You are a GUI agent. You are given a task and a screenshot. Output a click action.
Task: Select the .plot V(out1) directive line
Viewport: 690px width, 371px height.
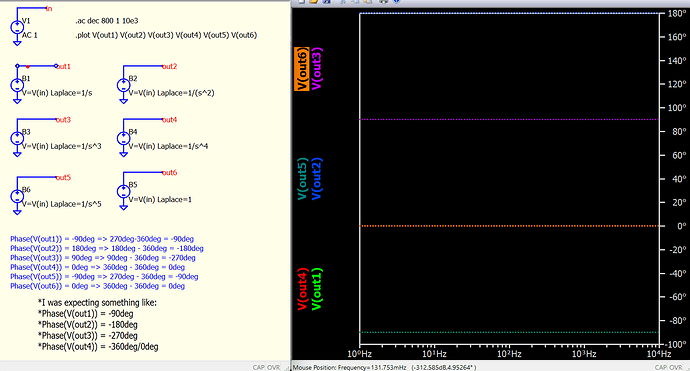click(166, 35)
